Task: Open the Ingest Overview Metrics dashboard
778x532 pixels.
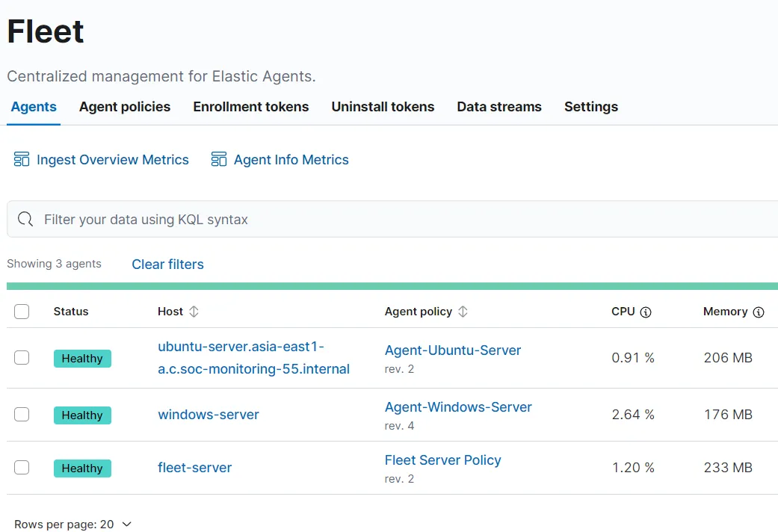Action: (x=101, y=159)
